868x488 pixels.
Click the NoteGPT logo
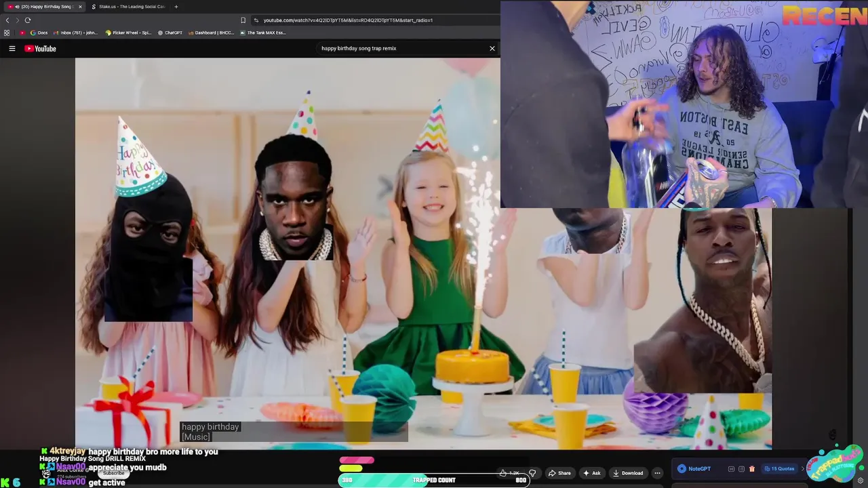tap(694, 469)
